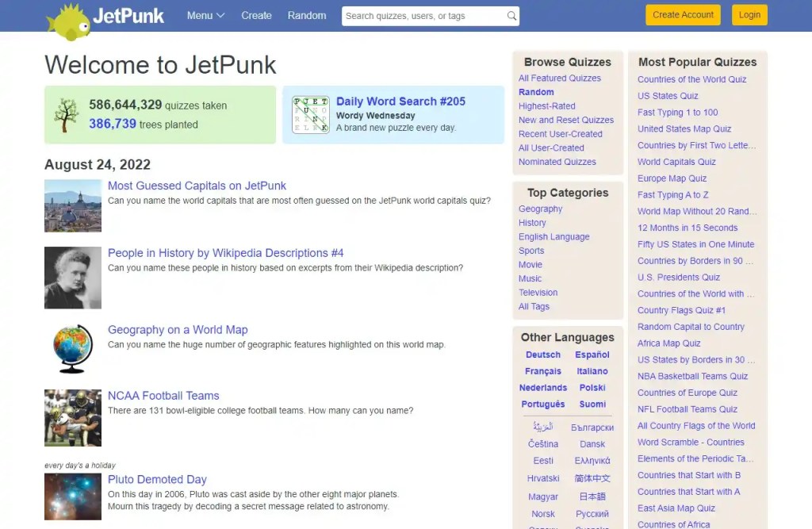This screenshot has width=812, height=529.
Task: Open Geography on a World Map quiz
Action: click(178, 329)
